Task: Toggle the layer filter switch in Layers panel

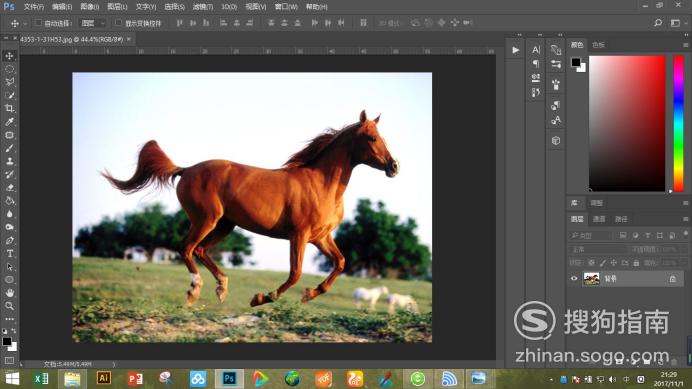Action: click(x=685, y=234)
